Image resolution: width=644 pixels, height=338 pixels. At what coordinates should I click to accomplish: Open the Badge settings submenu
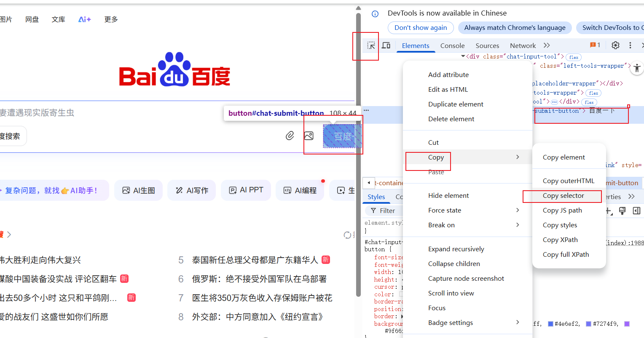point(468,322)
